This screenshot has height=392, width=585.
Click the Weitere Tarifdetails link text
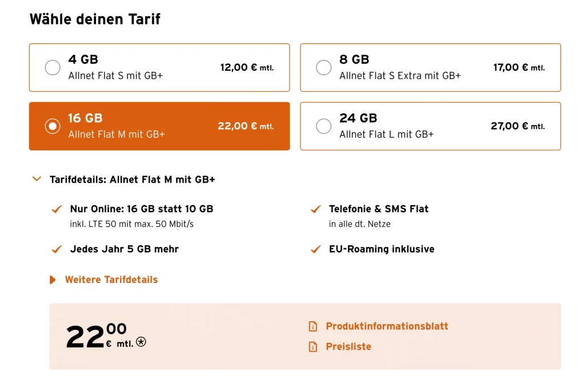coord(111,280)
